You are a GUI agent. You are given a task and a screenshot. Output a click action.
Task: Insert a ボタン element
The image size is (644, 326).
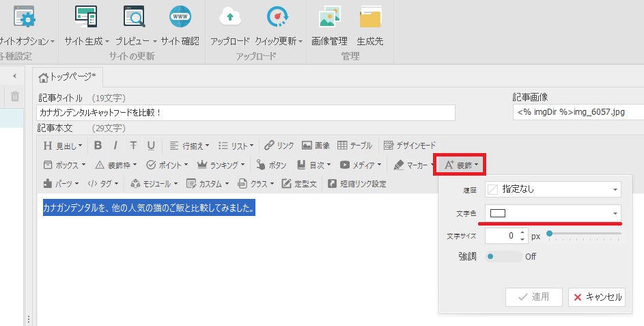pos(271,165)
